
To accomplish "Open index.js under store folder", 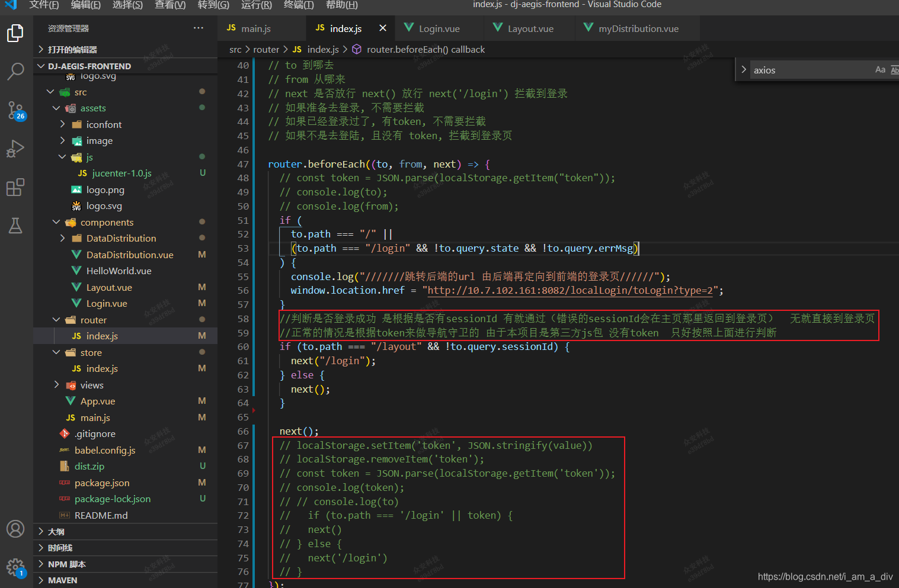I will click(x=126, y=368).
